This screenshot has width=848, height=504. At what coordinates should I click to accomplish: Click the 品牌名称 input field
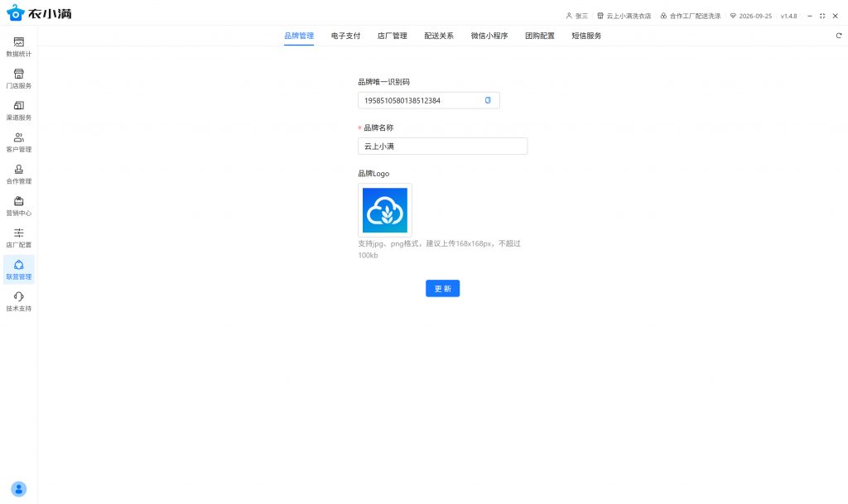coord(442,146)
